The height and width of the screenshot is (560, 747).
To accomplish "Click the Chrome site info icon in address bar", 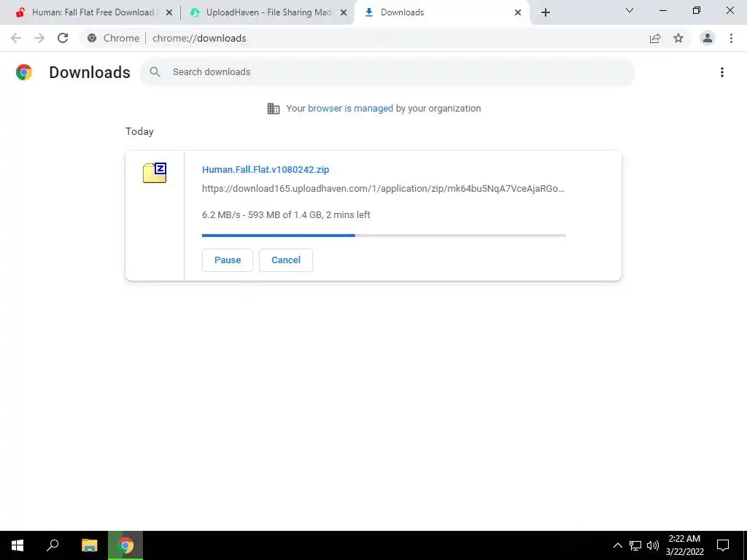I will (x=92, y=38).
